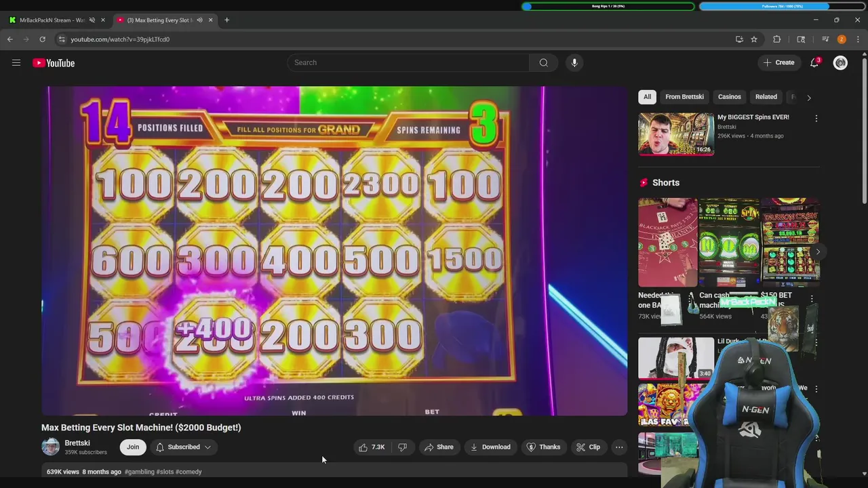The height and width of the screenshot is (488, 868).
Task: Click the #comedy hashtag
Action: (x=189, y=472)
